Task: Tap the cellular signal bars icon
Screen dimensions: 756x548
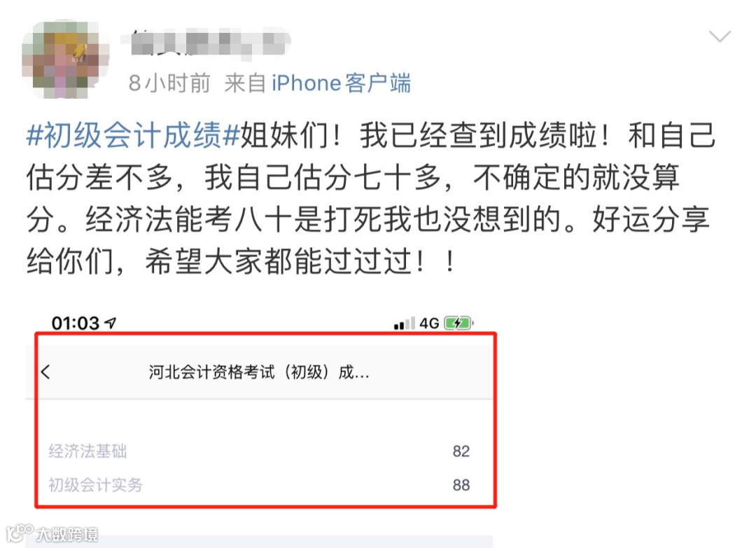Action: coord(404,323)
